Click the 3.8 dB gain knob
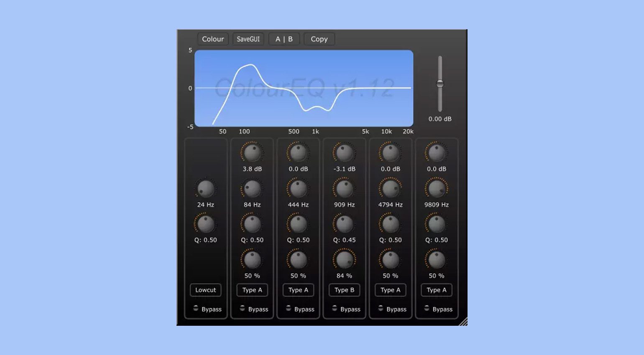Viewport: 644px width, 355px height. tap(252, 153)
